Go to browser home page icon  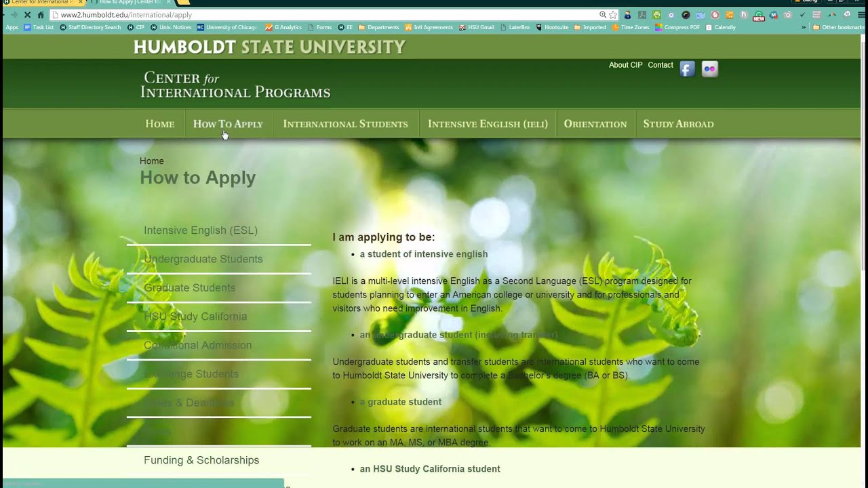[41, 15]
